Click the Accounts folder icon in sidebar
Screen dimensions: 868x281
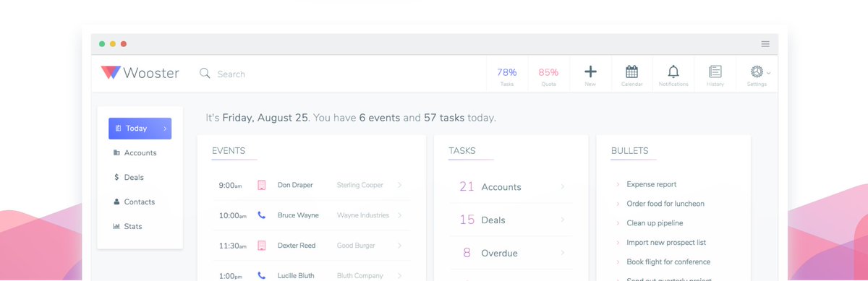coord(116,153)
